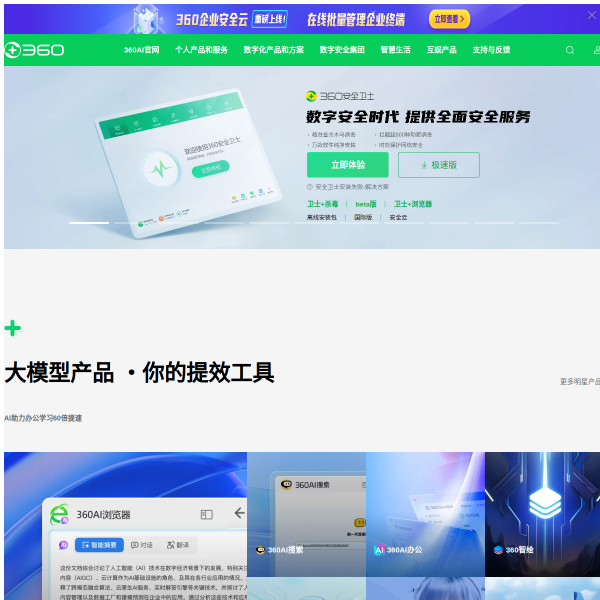Click the 安全云 link
600x600 pixels.
[398, 217]
